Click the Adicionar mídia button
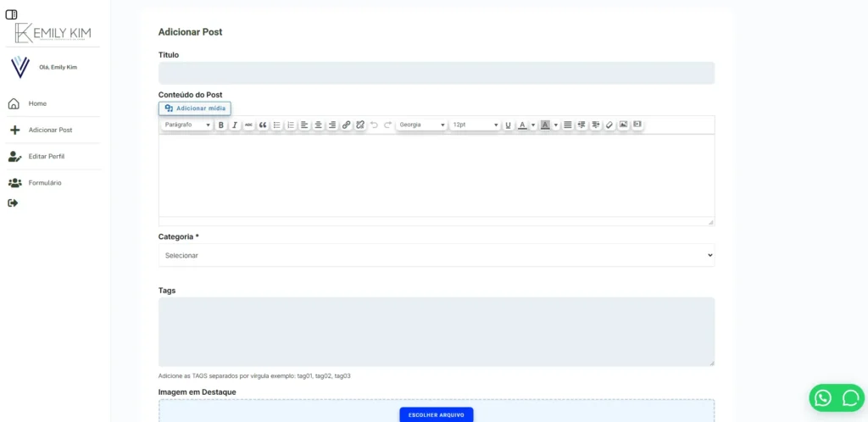 tap(194, 108)
